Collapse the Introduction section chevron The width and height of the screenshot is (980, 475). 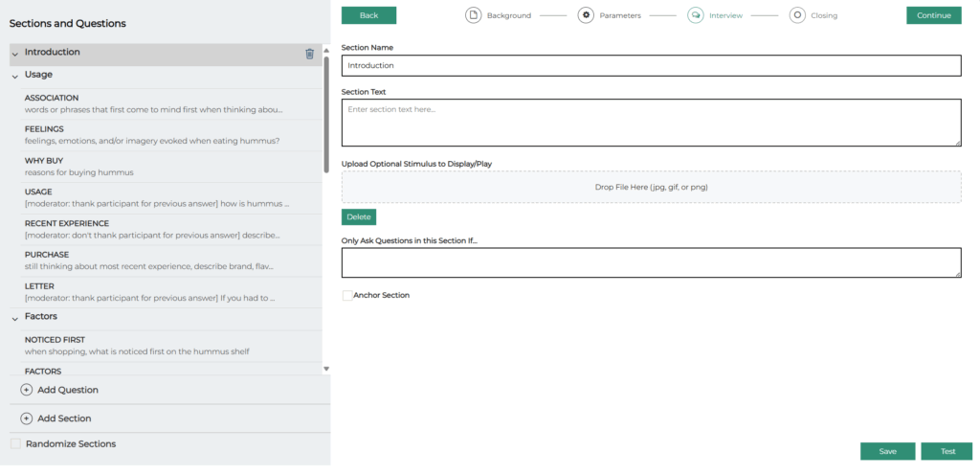tap(15, 55)
